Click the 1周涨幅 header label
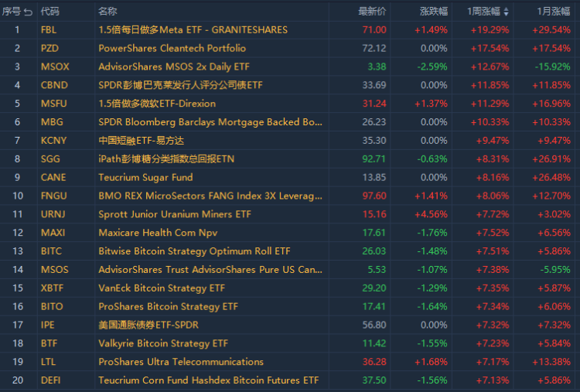 484,12
